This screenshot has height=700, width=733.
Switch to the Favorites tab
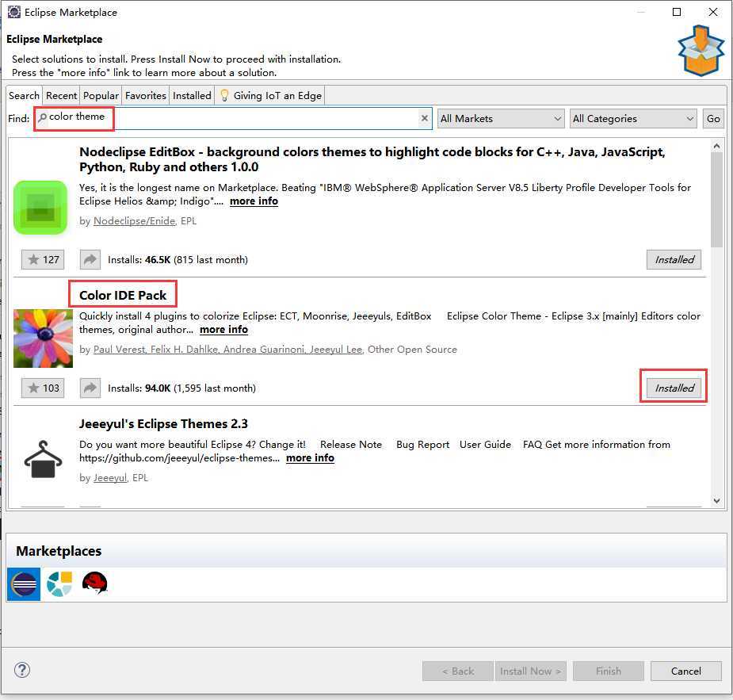coord(145,95)
